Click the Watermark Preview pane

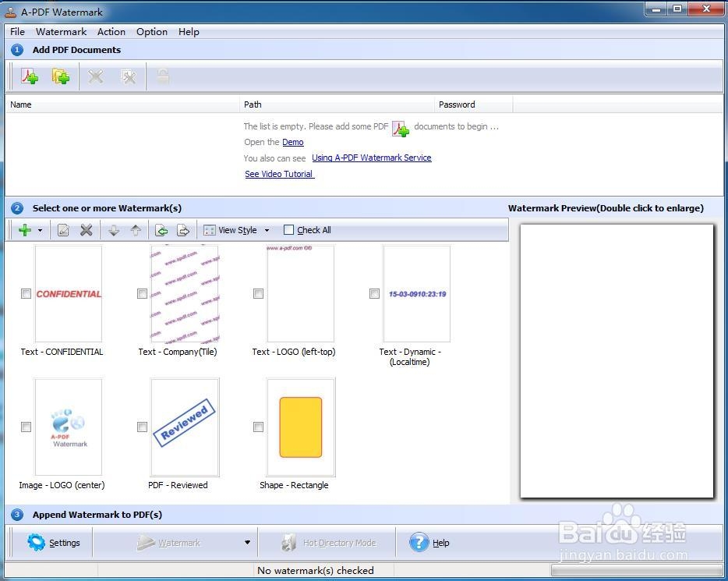617,361
